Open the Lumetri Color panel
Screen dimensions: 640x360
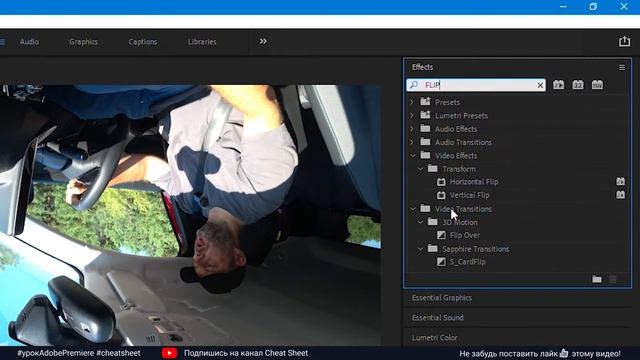pos(434,338)
